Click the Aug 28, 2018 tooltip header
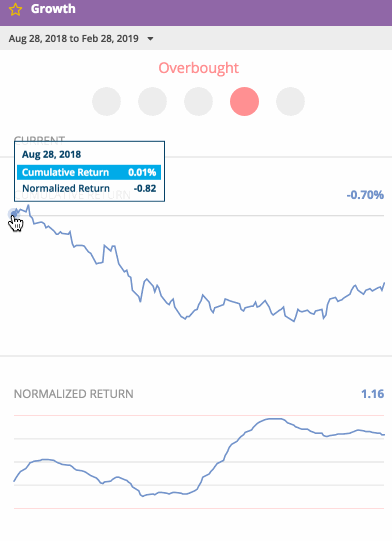The width and height of the screenshot is (392, 541). pos(51,154)
